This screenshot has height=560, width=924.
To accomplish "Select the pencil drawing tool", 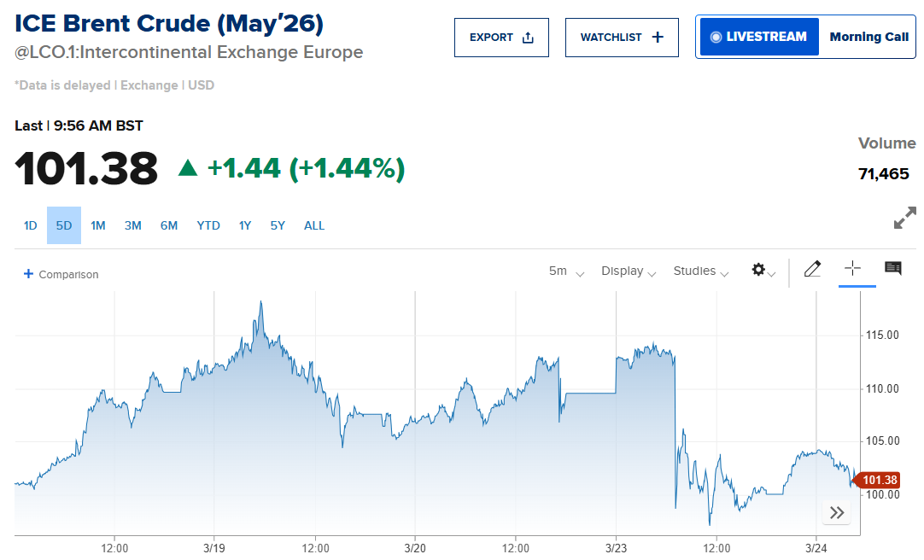I will pyautogui.click(x=812, y=270).
